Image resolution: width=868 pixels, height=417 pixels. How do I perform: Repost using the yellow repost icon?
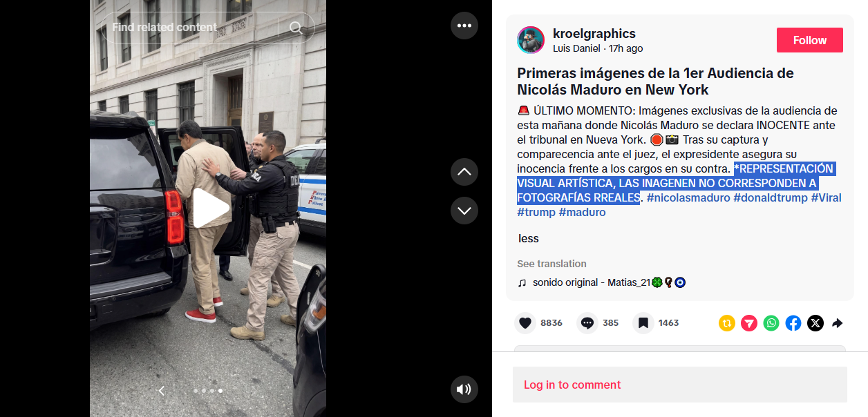pyautogui.click(x=727, y=323)
